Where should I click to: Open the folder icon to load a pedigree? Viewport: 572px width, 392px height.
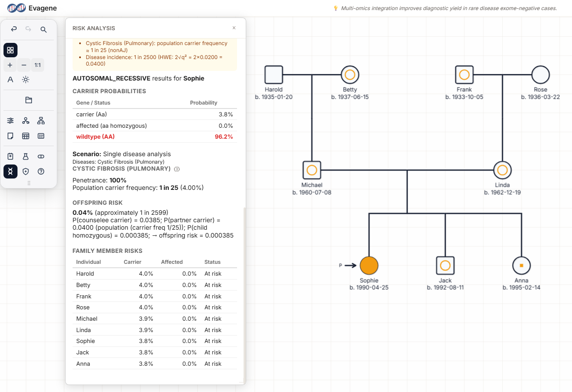tap(28, 100)
